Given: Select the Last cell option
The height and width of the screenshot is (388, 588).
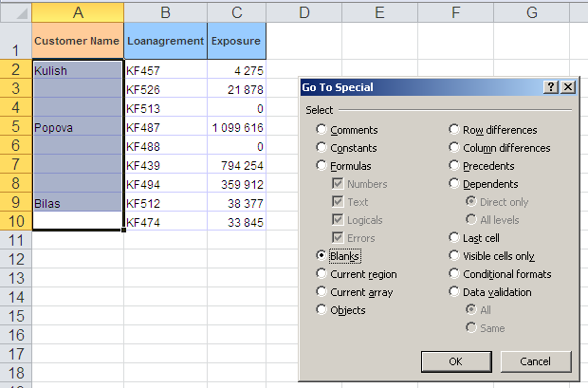Looking at the screenshot, I should coord(455,238).
